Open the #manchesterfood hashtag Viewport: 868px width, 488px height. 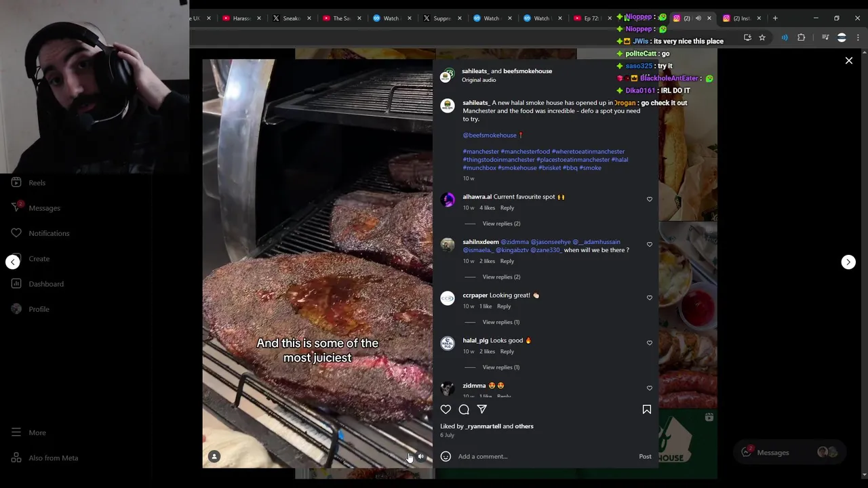point(525,152)
